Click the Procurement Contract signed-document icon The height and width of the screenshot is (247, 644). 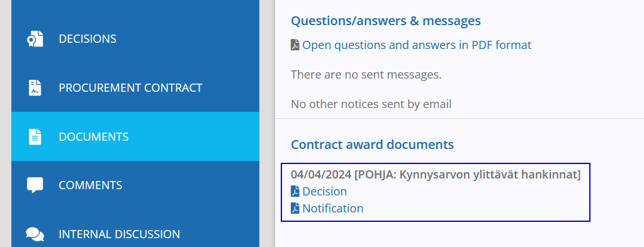(35, 88)
